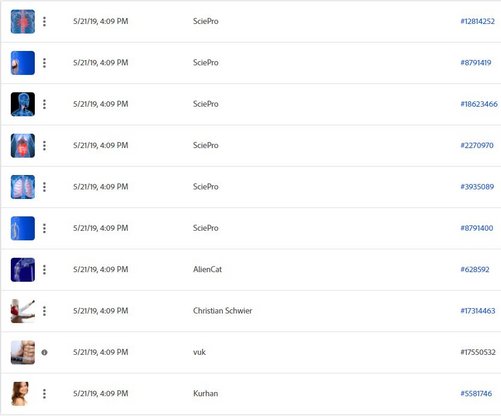
Task: Open asset link #2270970
Action: [477, 145]
